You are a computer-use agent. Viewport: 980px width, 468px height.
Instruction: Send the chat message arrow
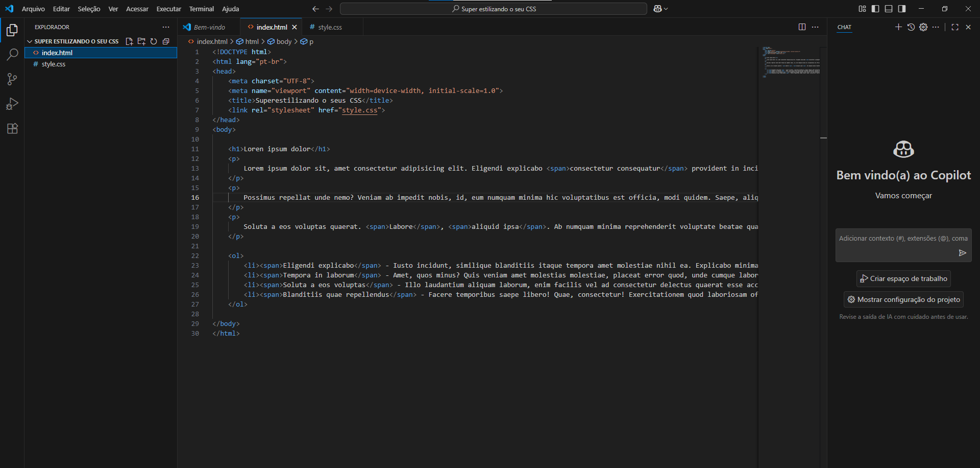click(x=963, y=253)
